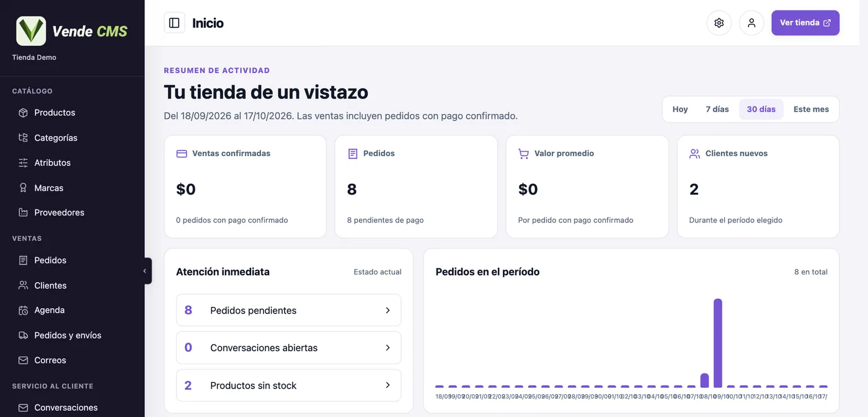Viewport: 868px width, 417px height.
Task: Open the Pedidos pendientes row
Action: tap(289, 310)
